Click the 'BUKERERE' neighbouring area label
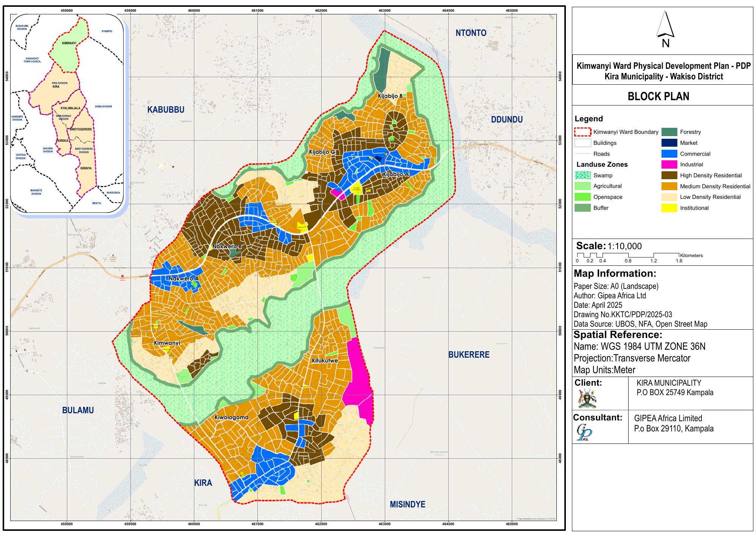 (x=469, y=355)
